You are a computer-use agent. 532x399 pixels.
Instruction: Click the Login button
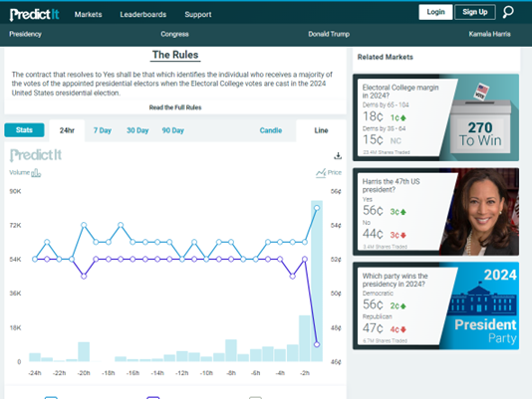[435, 12]
